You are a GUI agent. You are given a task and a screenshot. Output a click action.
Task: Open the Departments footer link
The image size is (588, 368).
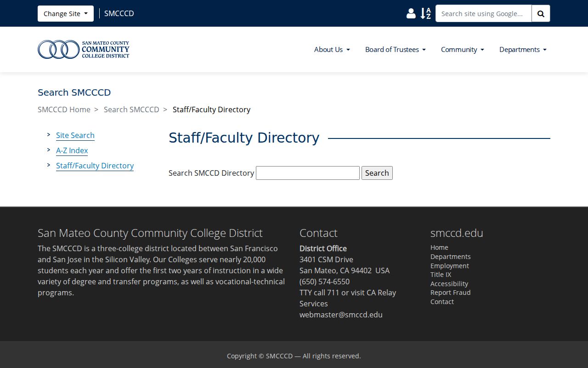[450, 257]
